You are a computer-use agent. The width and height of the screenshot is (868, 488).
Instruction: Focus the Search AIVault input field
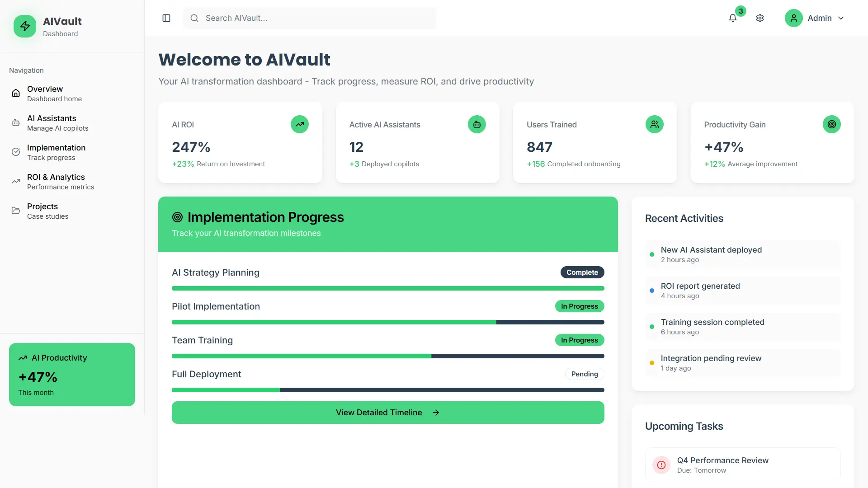310,18
